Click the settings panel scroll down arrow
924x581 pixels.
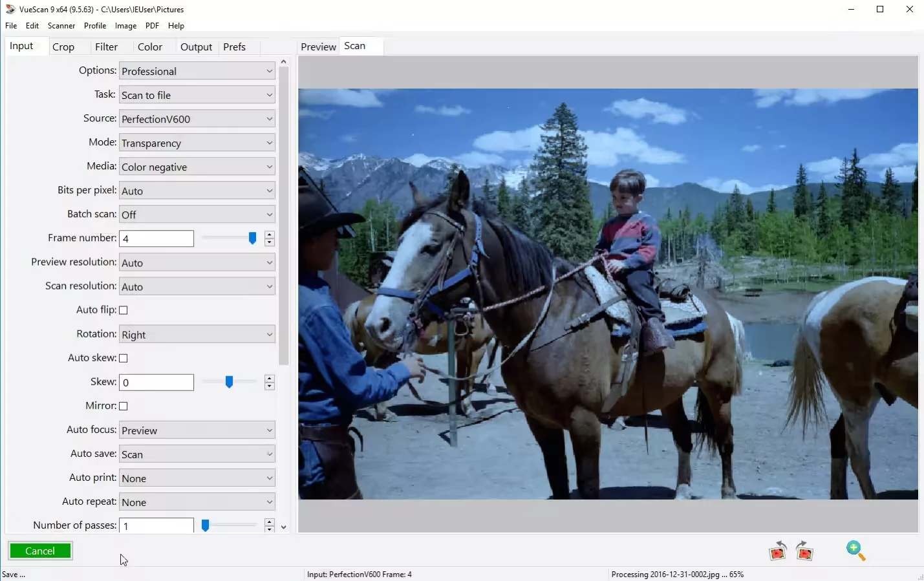pos(283,527)
